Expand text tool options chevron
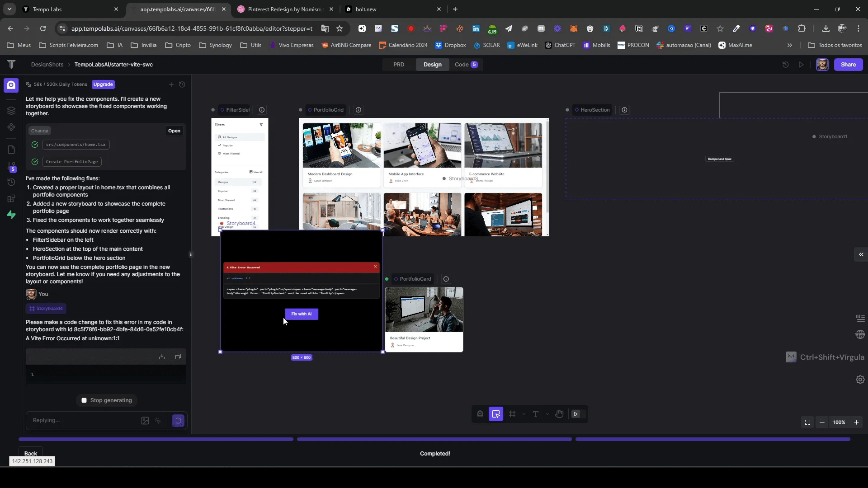Image resolution: width=868 pixels, height=488 pixels. click(x=547, y=414)
